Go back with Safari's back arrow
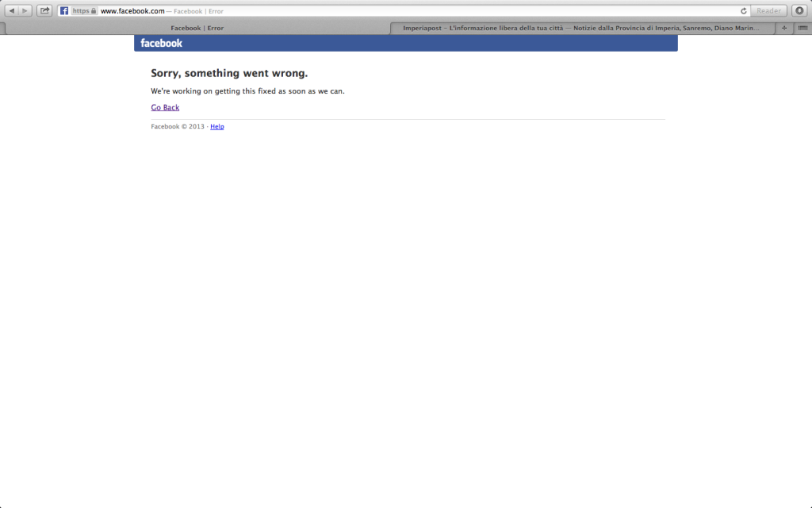The width and height of the screenshot is (812, 508). 11,10
